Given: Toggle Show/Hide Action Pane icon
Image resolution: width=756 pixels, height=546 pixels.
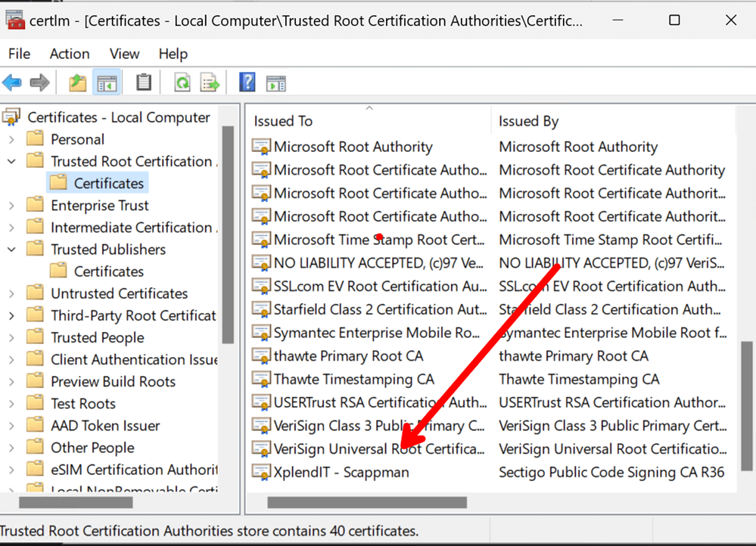Looking at the screenshot, I should (276, 84).
